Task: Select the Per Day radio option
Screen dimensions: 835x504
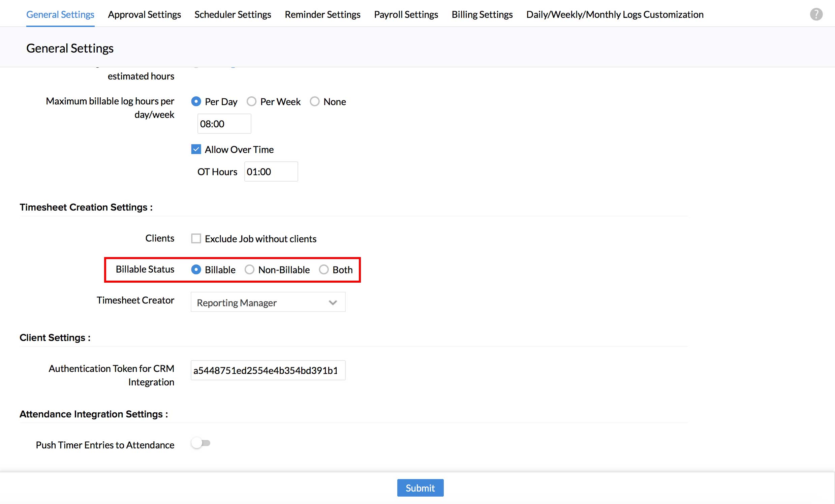Action: (196, 102)
